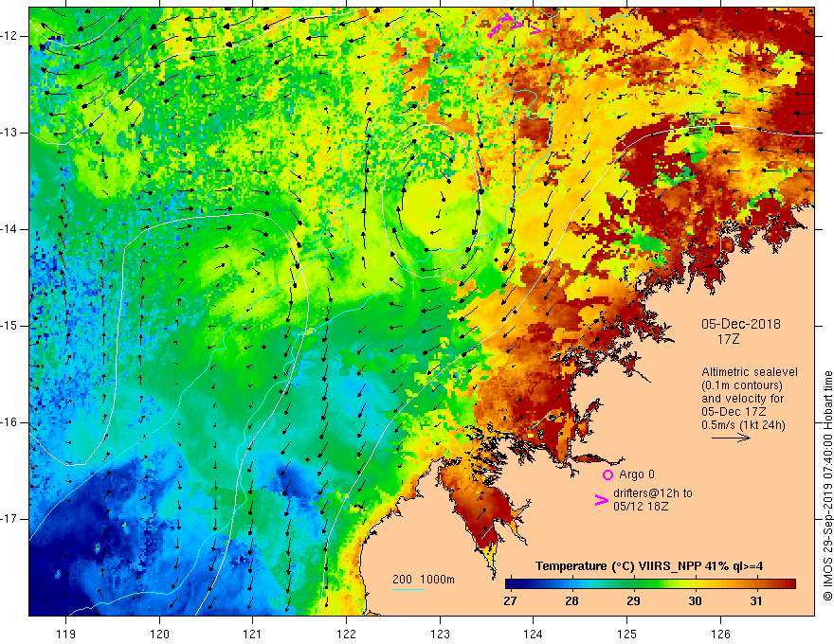
Task: Click the Altimetric sealevel description text
Action: point(749,399)
